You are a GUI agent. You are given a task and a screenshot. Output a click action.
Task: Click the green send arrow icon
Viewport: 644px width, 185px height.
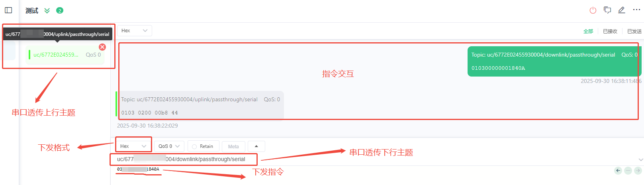(x=638, y=171)
